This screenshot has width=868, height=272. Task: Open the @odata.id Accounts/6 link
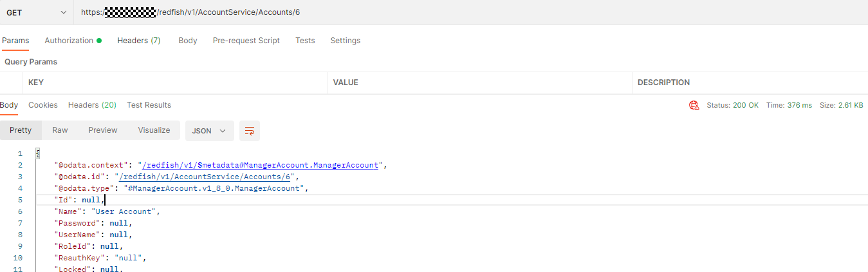click(205, 177)
